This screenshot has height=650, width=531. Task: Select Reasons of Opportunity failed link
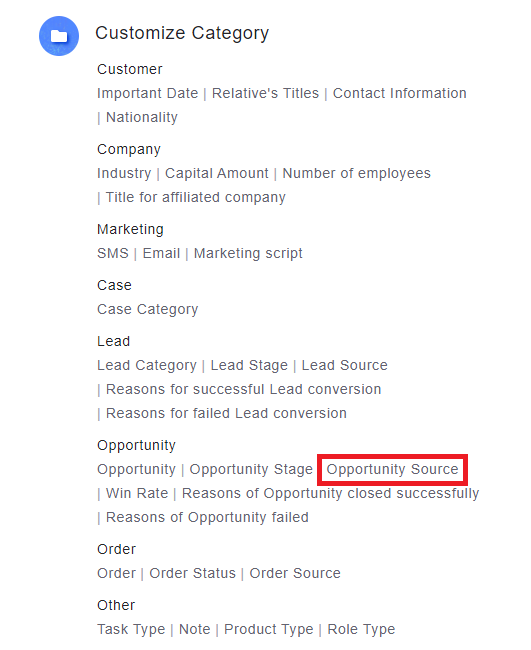[207, 517]
